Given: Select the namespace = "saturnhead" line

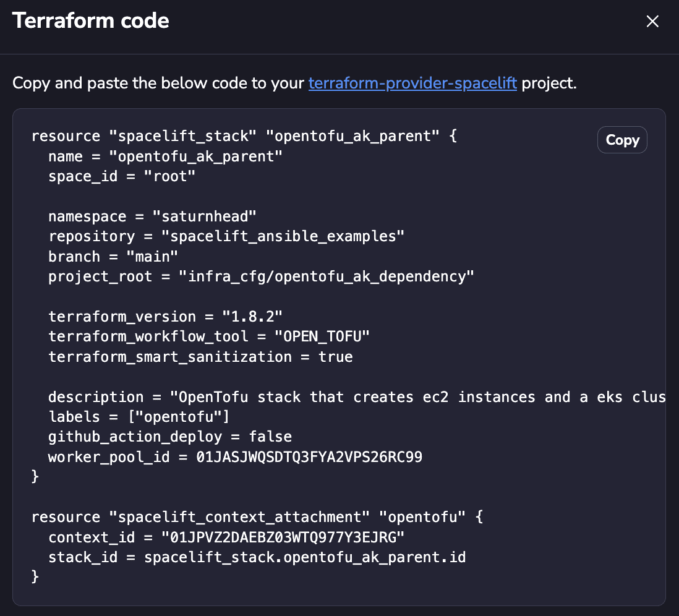Looking at the screenshot, I should (152, 216).
